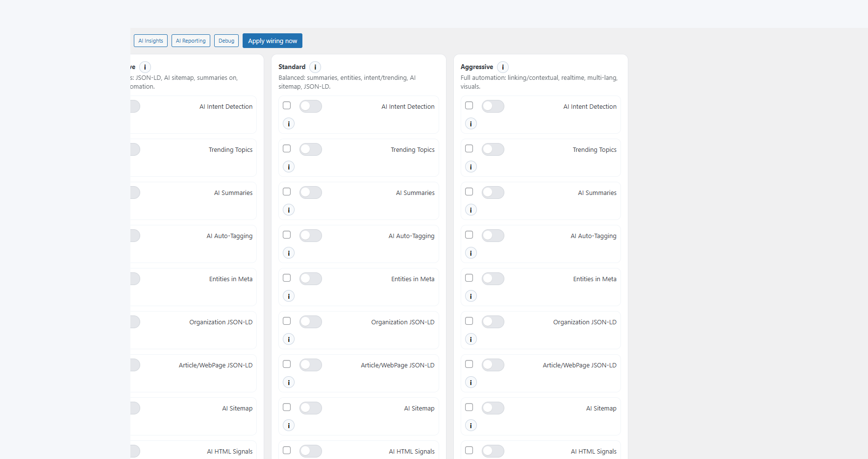Screen dimensions: 868x459
Task: Show info for Aggressive Organization JSON-LD
Action: (471, 339)
